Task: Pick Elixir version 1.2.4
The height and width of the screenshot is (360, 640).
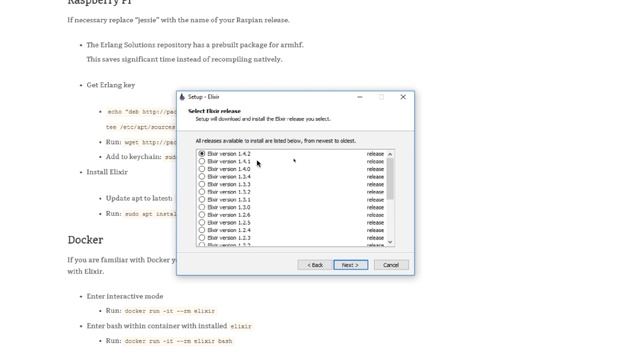Action: coord(202,230)
